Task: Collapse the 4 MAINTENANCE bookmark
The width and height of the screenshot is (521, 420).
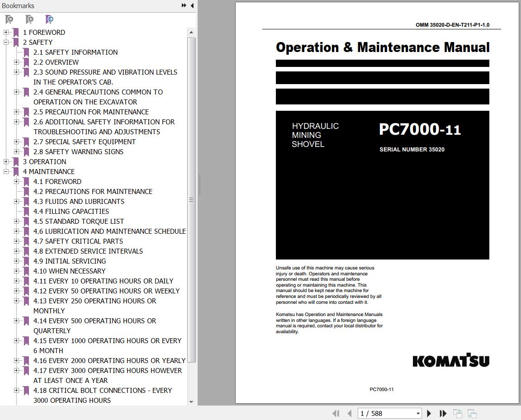Action: tap(6, 171)
